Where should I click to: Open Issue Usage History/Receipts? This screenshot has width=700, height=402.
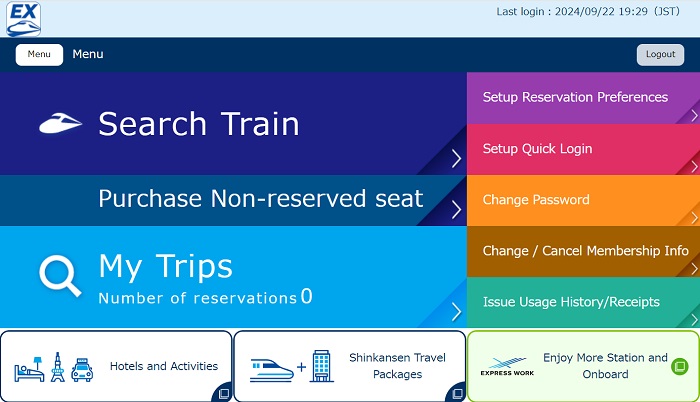[x=571, y=302]
